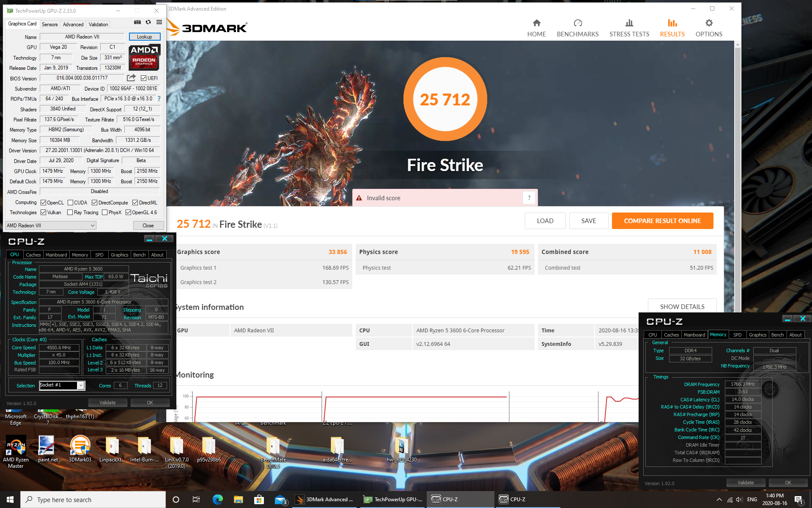The image size is (812, 508).
Task: Click the Windows search box
Action: tap(93, 500)
